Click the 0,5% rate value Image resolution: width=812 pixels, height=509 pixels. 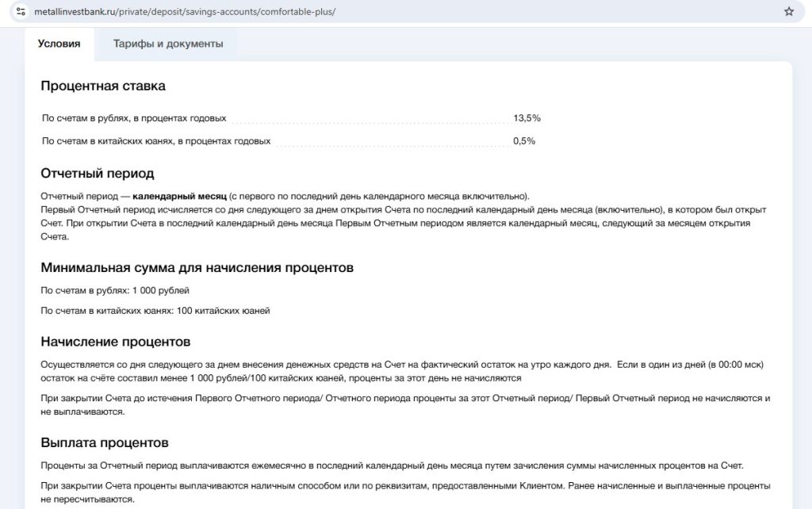[x=524, y=141]
